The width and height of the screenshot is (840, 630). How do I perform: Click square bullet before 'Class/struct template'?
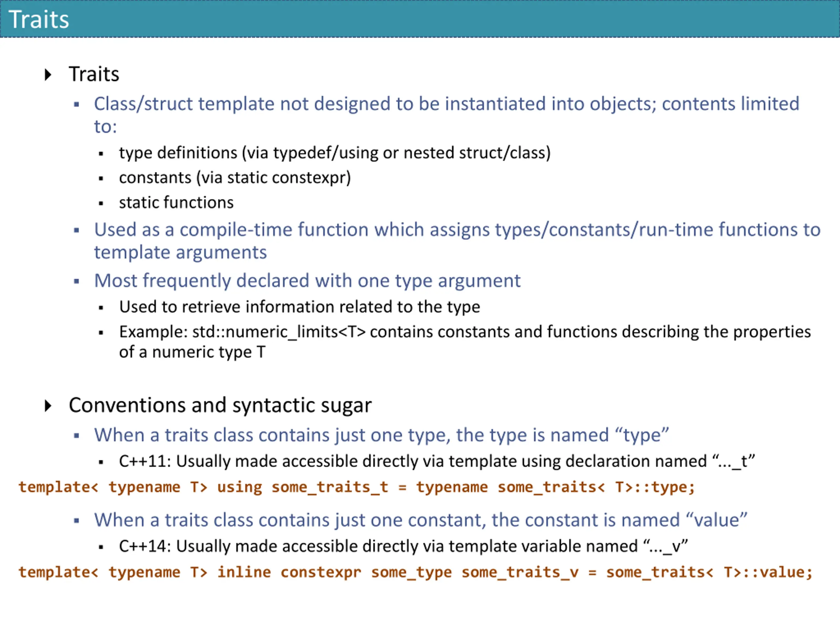pos(77,104)
